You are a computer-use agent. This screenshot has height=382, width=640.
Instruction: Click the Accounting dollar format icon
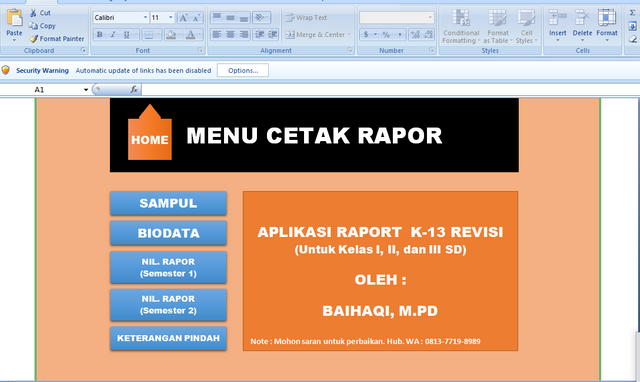point(366,35)
